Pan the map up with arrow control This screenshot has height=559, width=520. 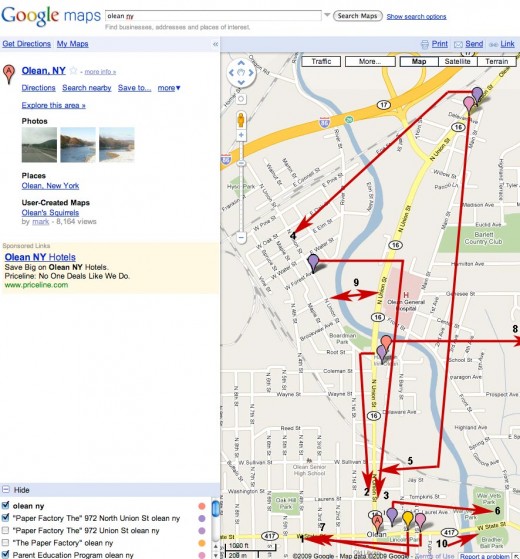coord(241,63)
